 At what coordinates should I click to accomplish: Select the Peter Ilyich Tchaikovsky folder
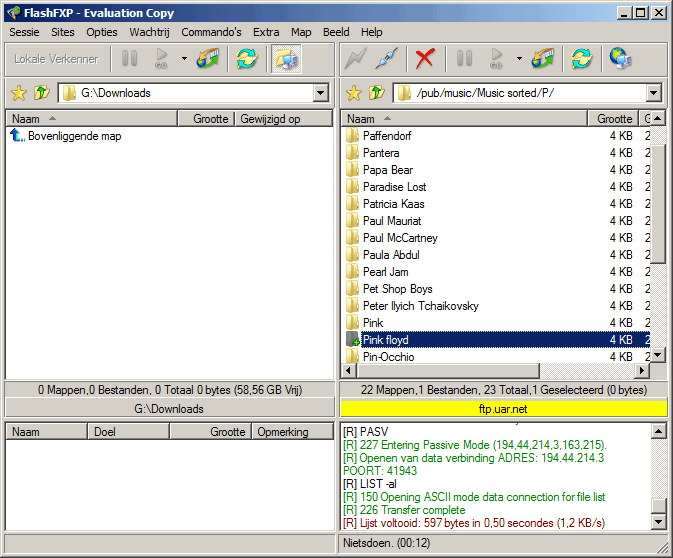[421, 306]
